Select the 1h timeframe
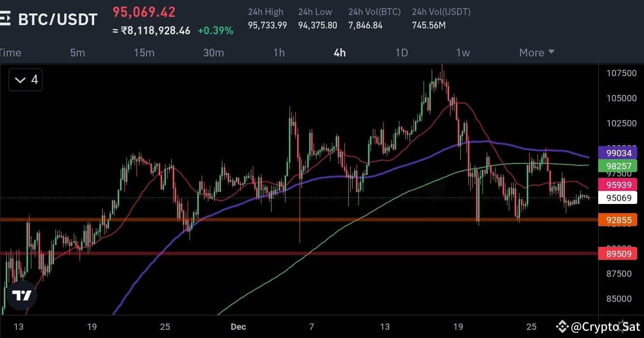 [279, 53]
